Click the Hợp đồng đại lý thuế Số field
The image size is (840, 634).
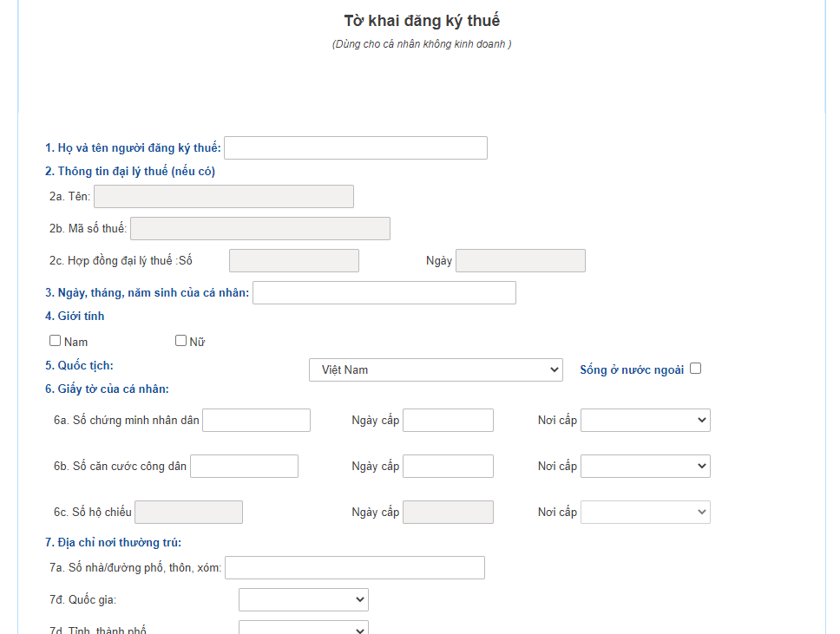(293, 260)
